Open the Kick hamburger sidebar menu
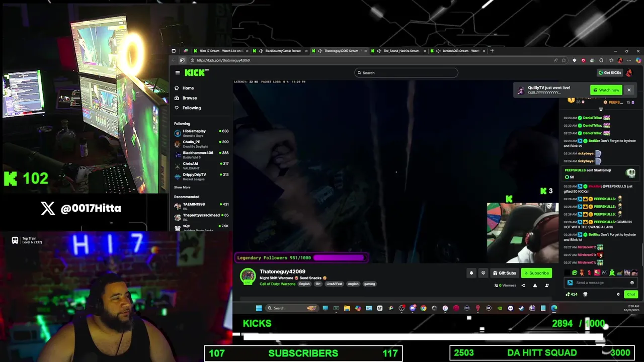644x362 pixels. [178, 73]
